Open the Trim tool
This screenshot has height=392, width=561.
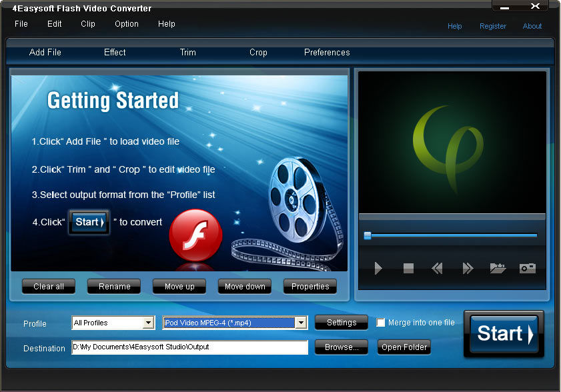point(188,52)
